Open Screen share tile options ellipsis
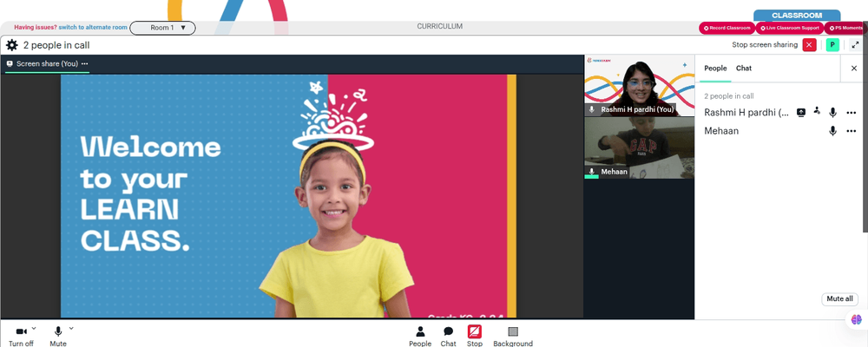 tap(85, 63)
